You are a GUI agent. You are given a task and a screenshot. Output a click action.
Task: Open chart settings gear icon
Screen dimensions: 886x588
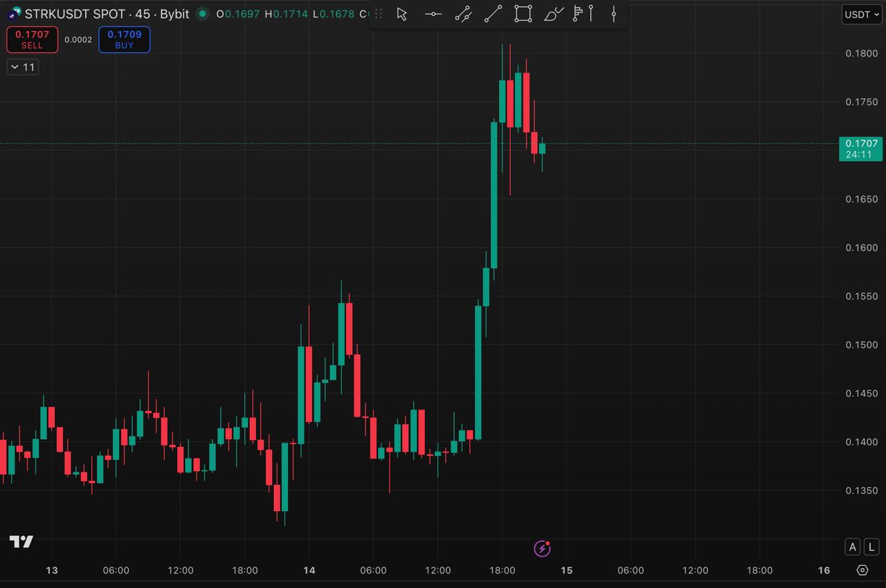862,570
